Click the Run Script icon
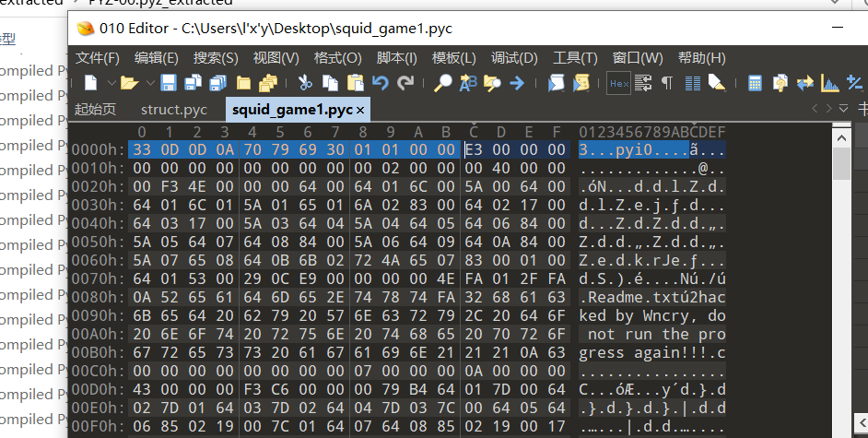The height and width of the screenshot is (438, 868). point(556,83)
